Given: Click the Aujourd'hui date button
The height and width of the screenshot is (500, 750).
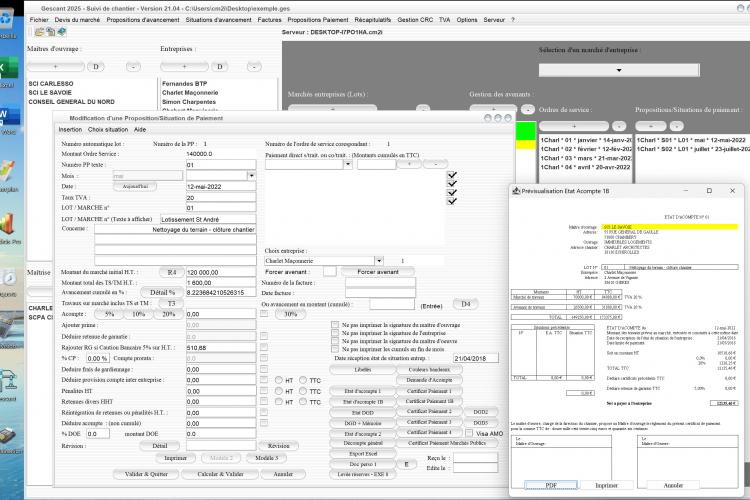Looking at the screenshot, I should (x=135, y=186).
